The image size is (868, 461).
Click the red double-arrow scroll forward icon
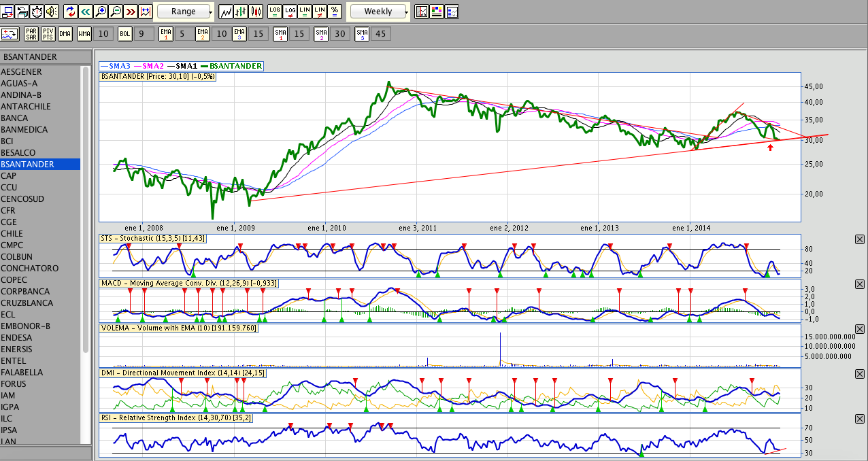click(131, 12)
